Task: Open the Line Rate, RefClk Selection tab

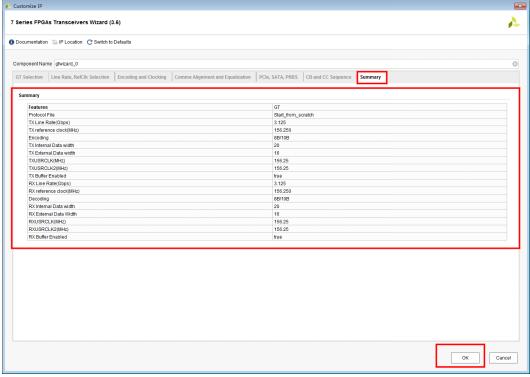Action: point(80,77)
